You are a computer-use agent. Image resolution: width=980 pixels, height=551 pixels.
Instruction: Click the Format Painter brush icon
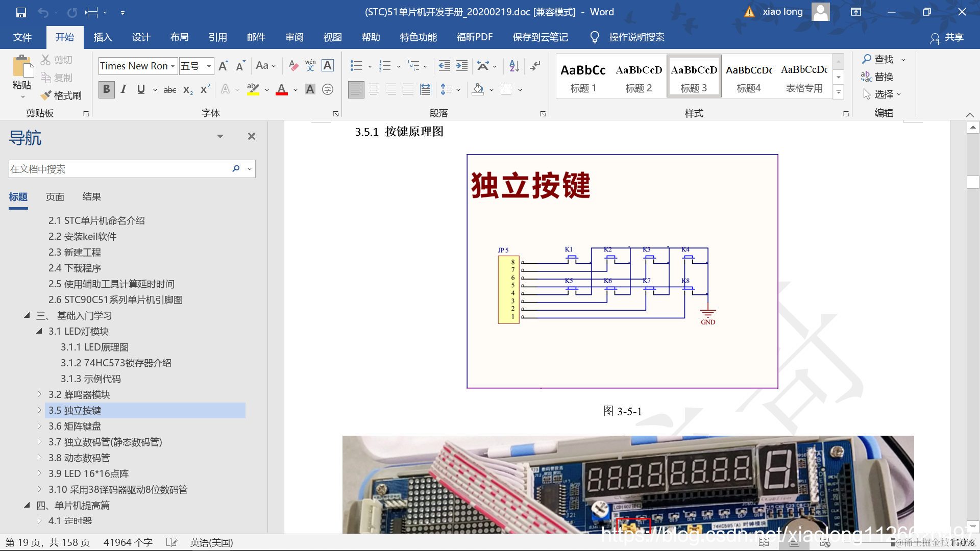point(46,95)
